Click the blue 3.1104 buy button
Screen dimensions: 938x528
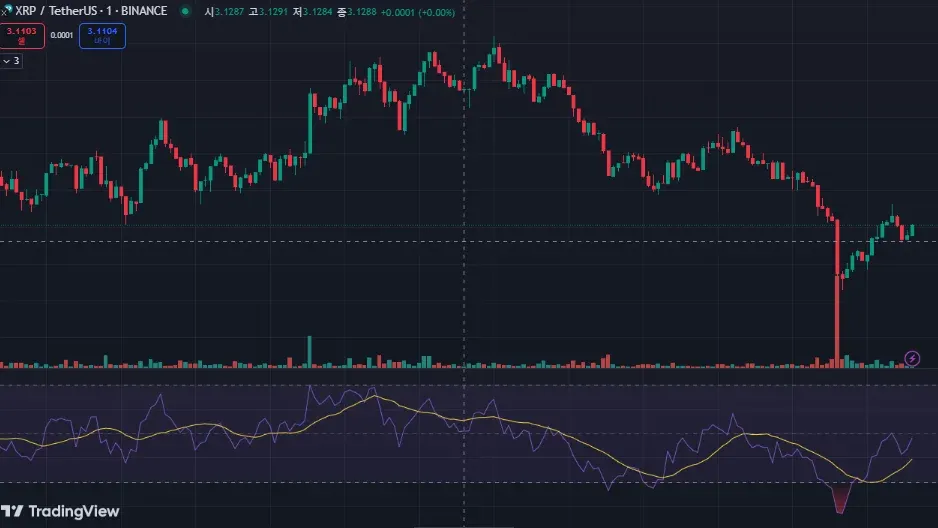point(102,35)
